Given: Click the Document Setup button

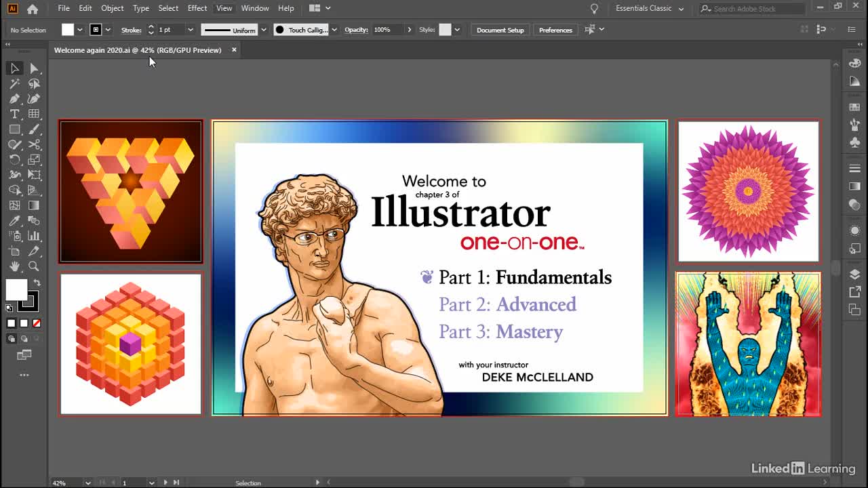Looking at the screenshot, I should (500, 30).
